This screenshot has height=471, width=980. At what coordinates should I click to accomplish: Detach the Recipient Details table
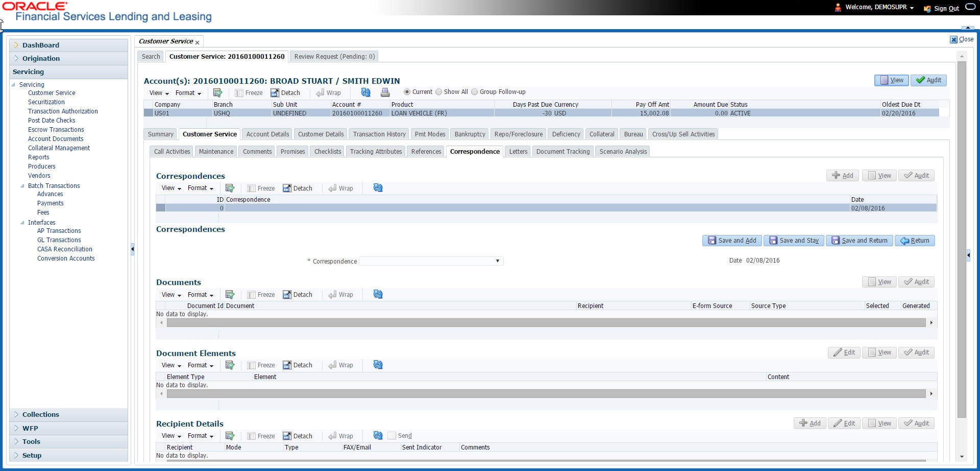297,436
